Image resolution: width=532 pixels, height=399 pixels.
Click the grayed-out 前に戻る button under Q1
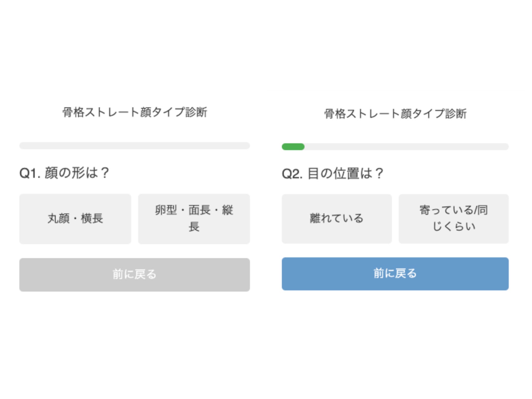coord(135,275)
